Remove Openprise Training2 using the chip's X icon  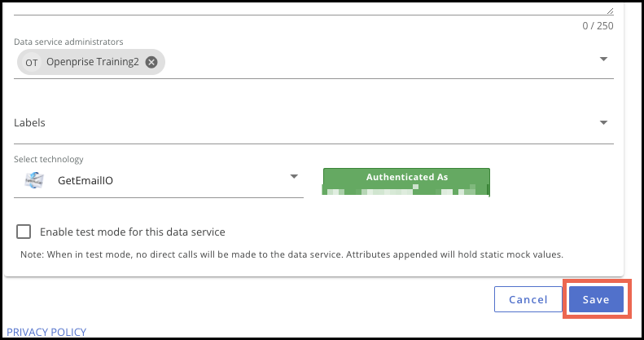point(151,62)
